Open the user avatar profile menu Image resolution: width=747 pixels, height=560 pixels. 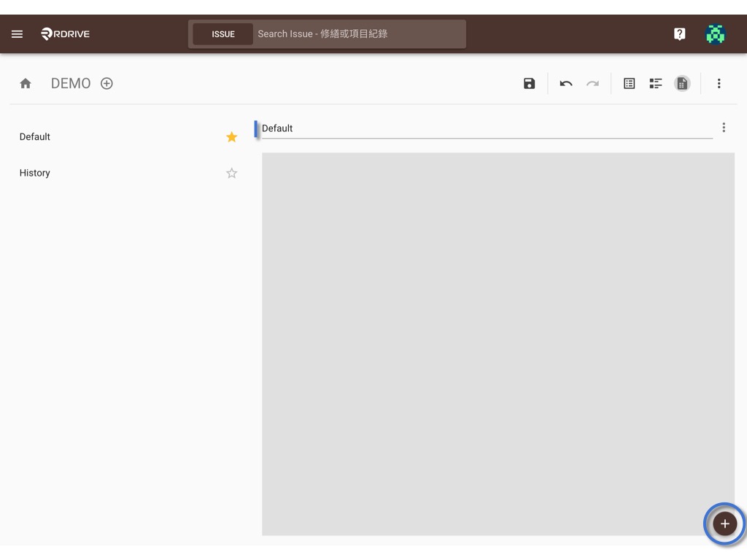715,34
